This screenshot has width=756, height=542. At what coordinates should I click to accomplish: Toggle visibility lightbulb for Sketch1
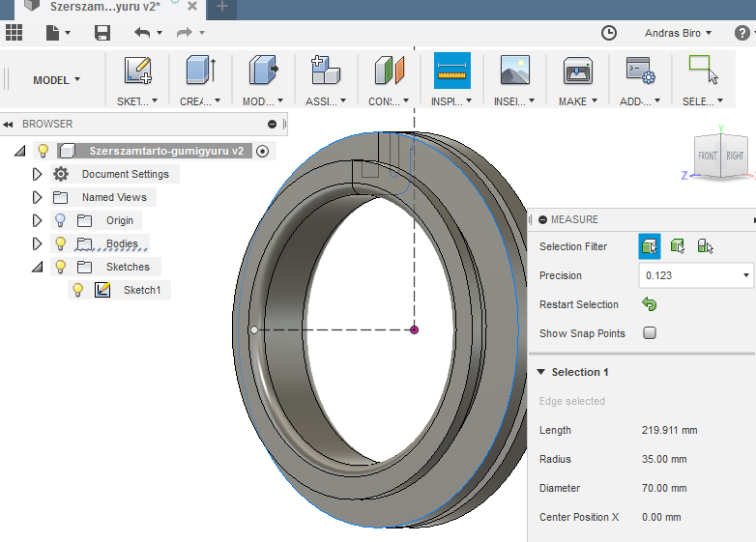tap(78, 290)
